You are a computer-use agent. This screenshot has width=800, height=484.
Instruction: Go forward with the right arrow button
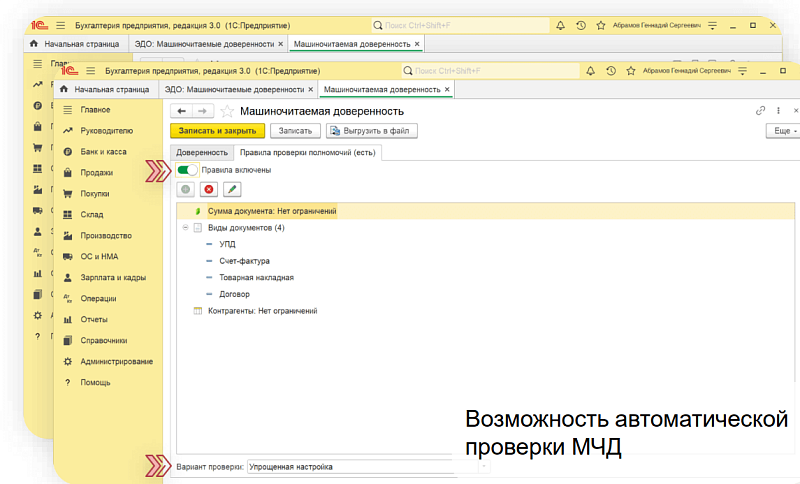[x=203, y=111]
